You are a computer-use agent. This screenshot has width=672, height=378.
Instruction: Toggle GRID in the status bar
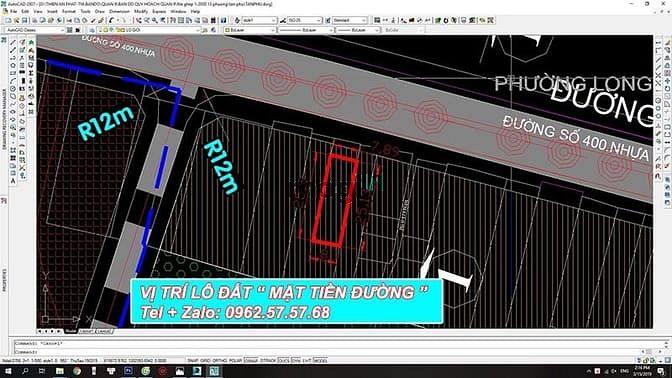(205, 360)
